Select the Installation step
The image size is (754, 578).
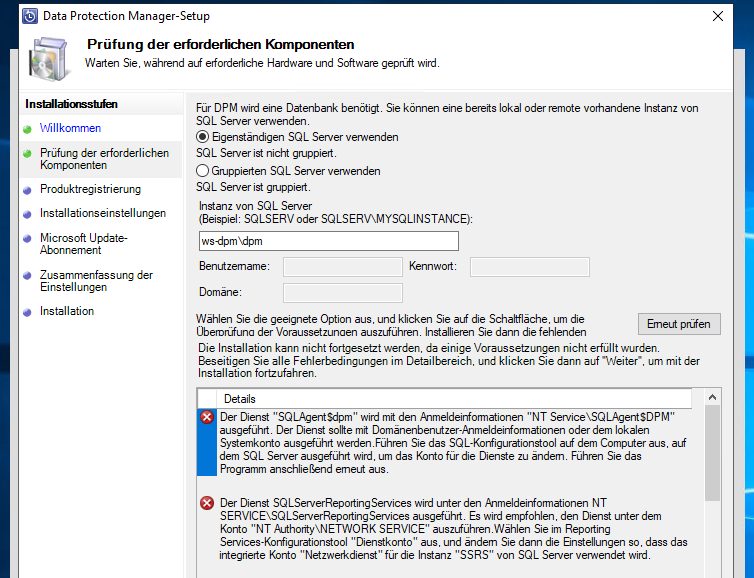click(67, 311)
